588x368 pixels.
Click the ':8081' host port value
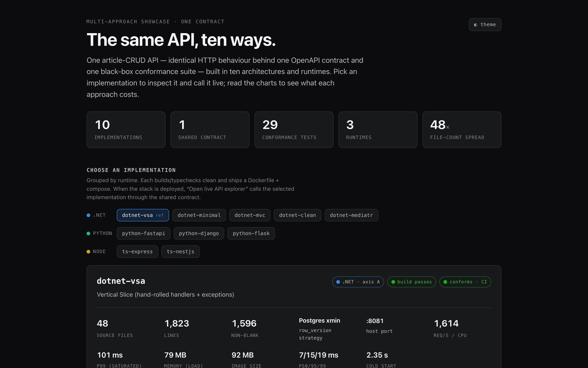[375, 321]
